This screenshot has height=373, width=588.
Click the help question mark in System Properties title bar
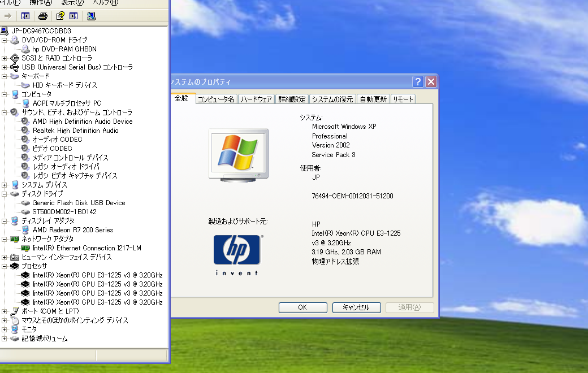418,82
